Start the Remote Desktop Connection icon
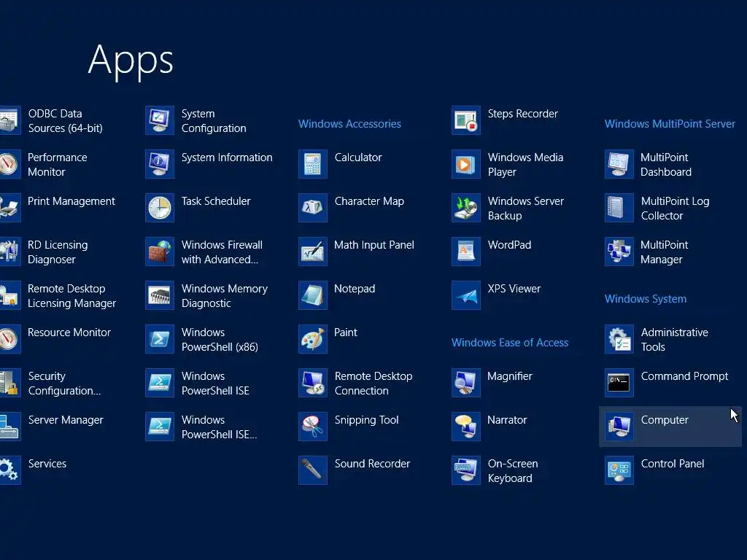Image resolution: width=747 pixels, height=560 pixels. tap(312, 383)
